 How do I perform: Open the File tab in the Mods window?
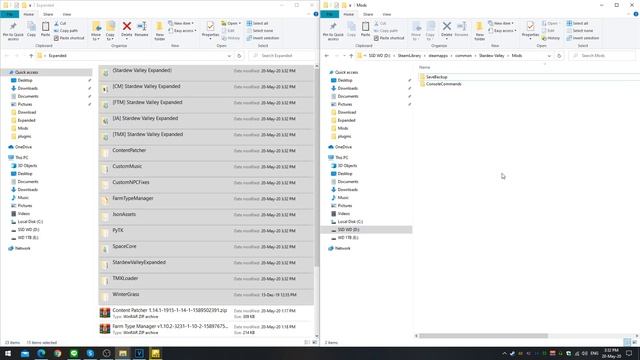coord(329,14)
